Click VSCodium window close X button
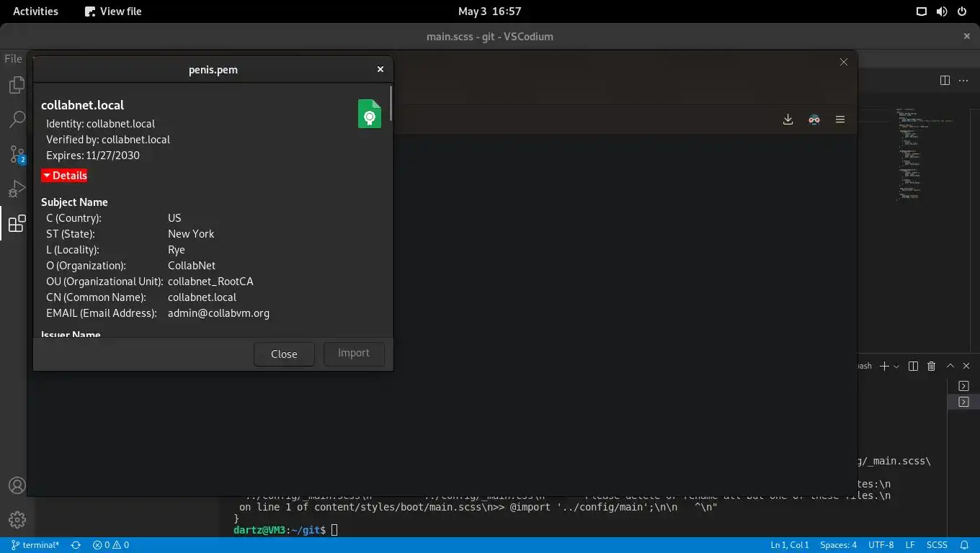This screenshot has height=553, width=980. (x=966, y=36)
